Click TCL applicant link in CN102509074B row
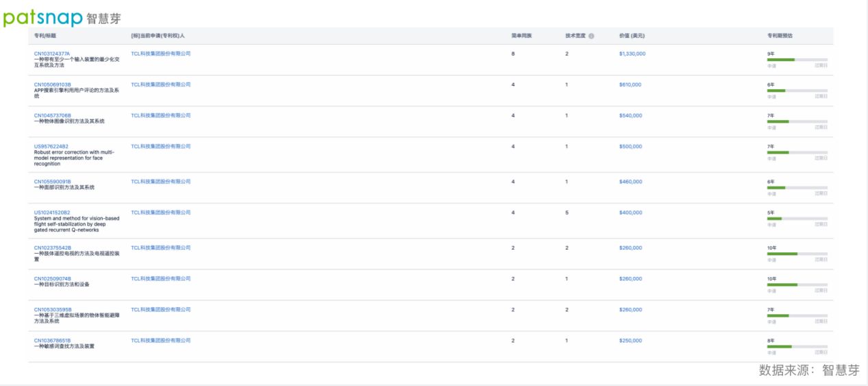The height and width of the screenshot is (386, 868). (161, 278)
